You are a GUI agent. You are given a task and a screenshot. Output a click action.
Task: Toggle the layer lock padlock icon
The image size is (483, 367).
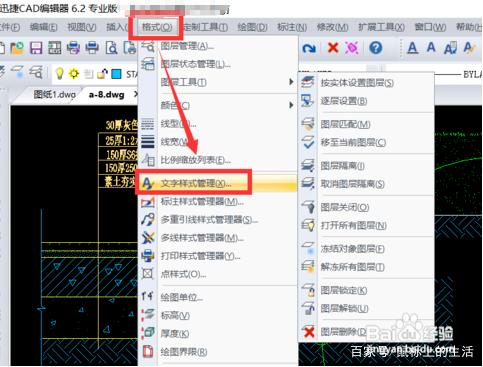click(x=102, y=74)
